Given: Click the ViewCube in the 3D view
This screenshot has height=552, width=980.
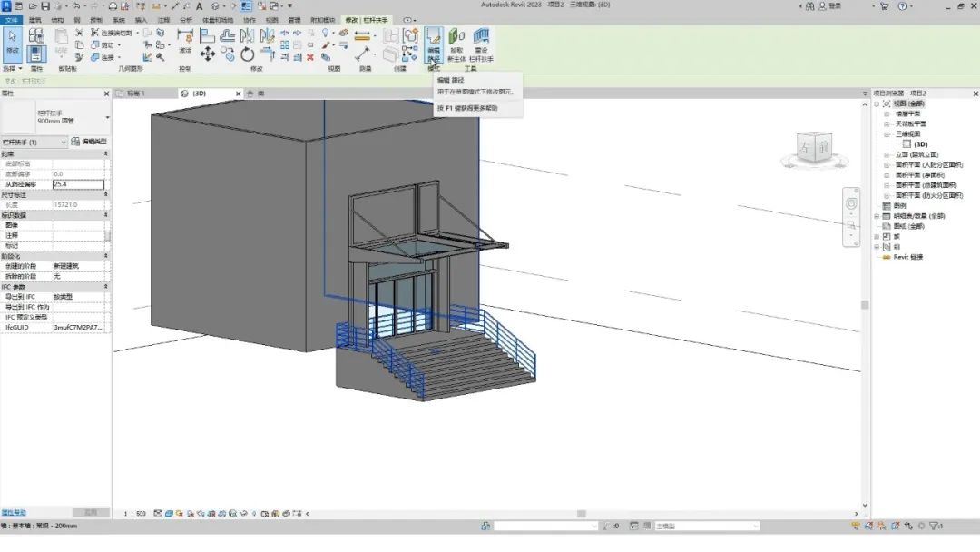Looking at the screenshot, I should pos(814,148).
